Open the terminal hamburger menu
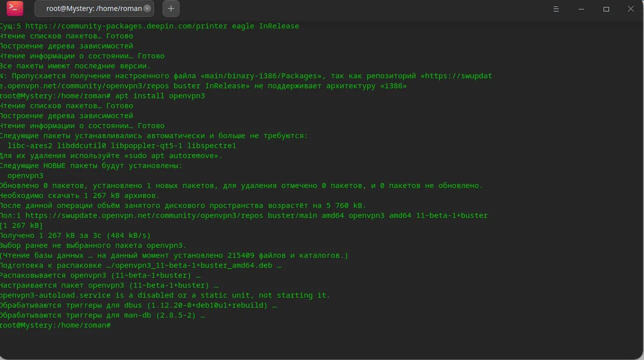644x360 pixels. point(556,9)
